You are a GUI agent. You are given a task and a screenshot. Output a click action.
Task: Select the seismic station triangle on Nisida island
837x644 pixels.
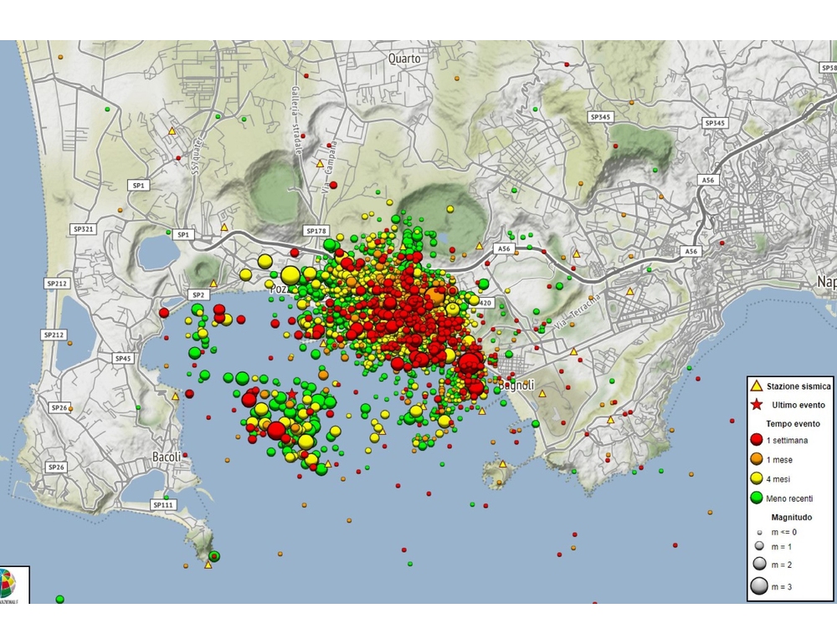[x=502, y=464]
